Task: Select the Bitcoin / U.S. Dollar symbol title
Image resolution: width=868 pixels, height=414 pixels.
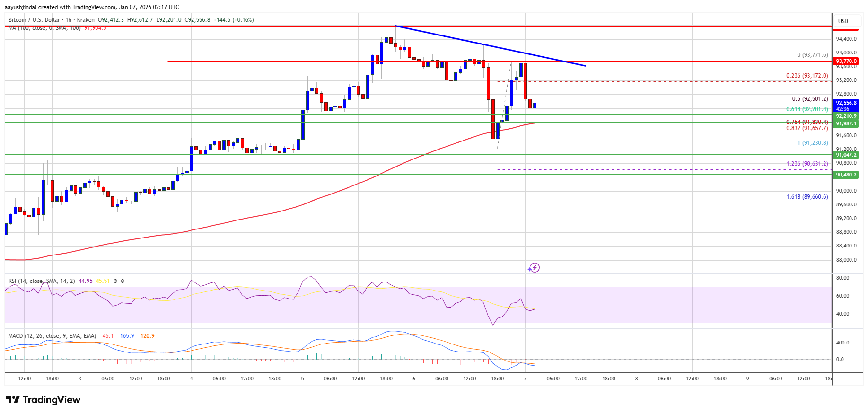Action: tap(34, 20)
